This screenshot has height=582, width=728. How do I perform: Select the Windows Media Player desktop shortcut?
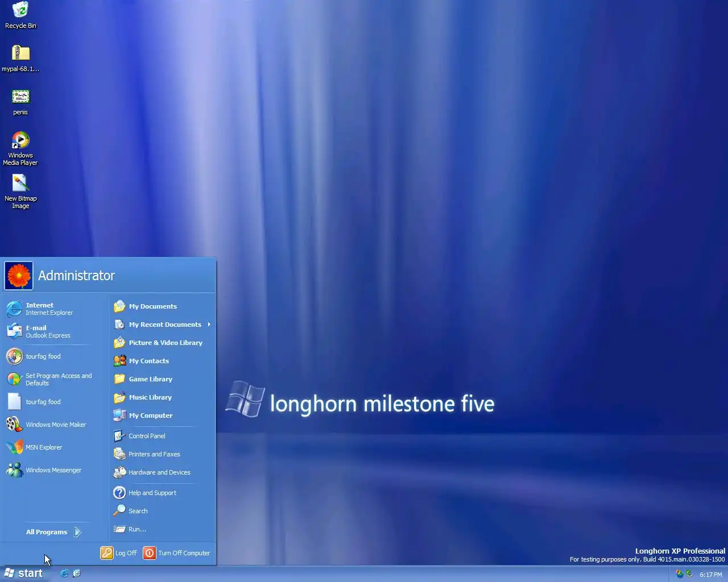(20, 148)
